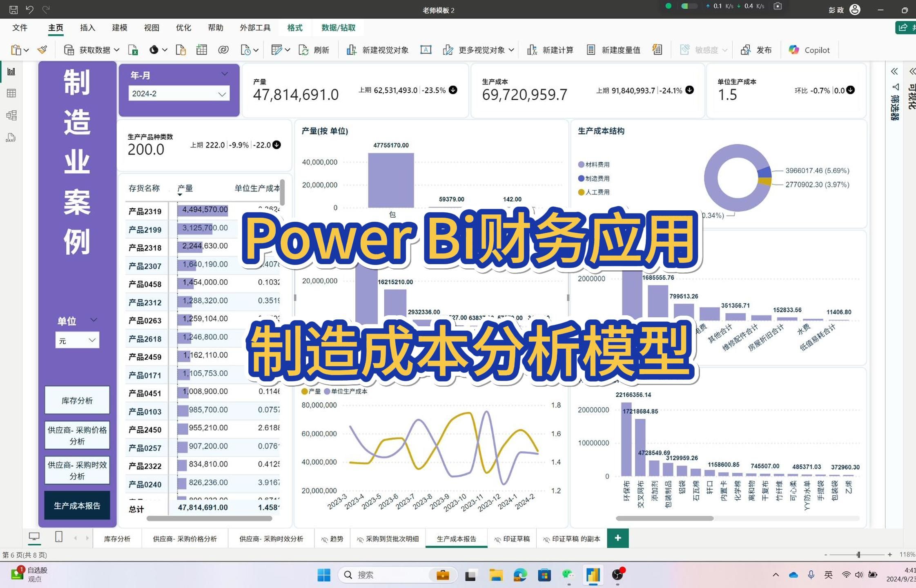The image size is (916, 588).
Task: Switch to the 建模 ribbon tab
Action: [x=120, y=28]
